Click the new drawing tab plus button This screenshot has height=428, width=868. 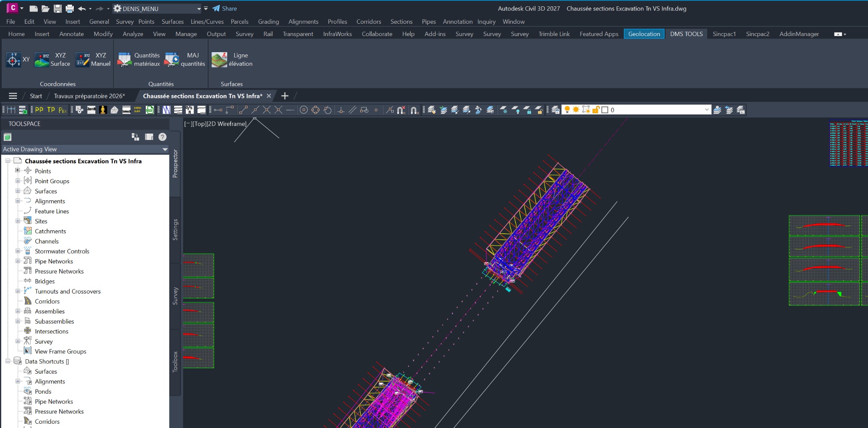point(285,96)
